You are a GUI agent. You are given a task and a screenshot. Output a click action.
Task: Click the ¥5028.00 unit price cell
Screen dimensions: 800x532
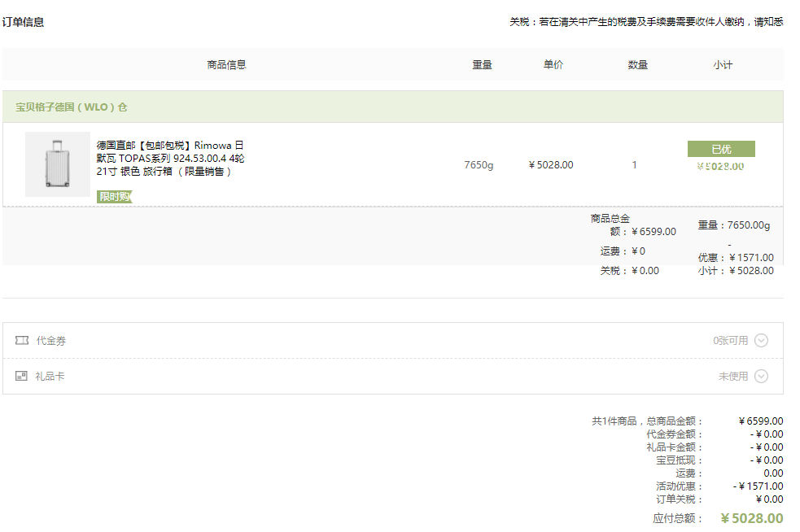coord(551,165)
